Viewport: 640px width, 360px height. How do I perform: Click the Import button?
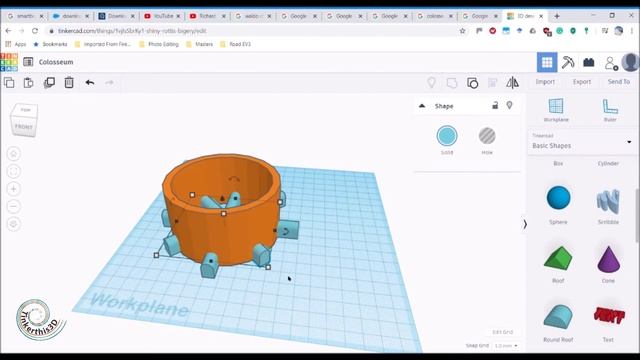[x=545, y=82]
